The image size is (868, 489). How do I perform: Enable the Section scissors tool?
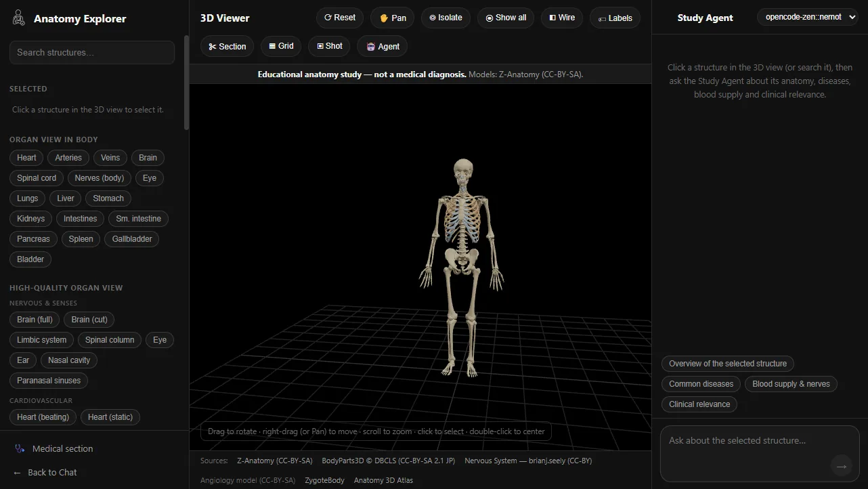(x=227, y=46)
